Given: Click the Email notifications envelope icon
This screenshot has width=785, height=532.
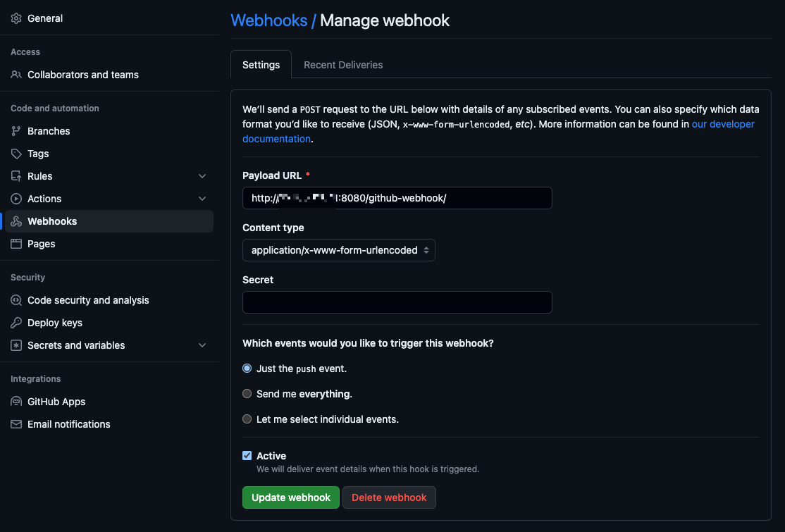Looking at the screenshot, I should tap(16, 424).
